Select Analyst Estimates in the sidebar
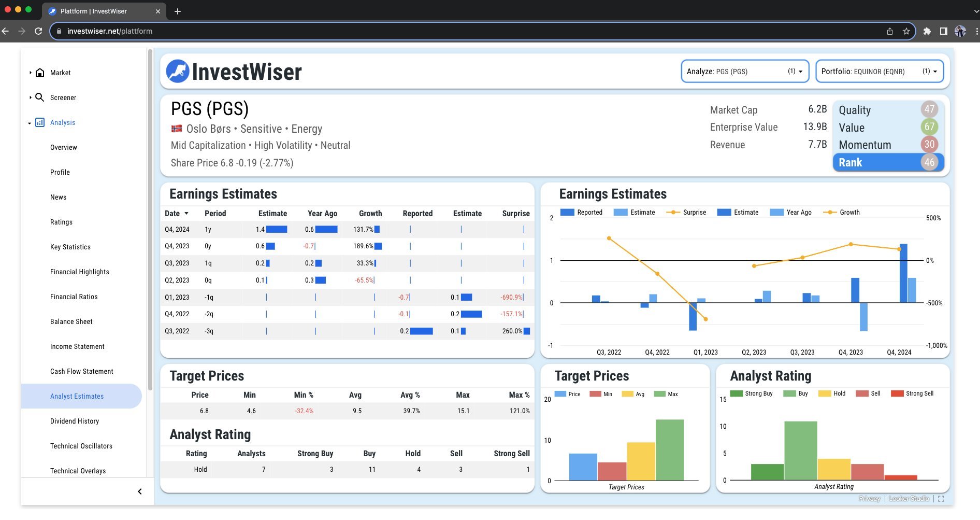Screen dimensions: 980x520 pyautogui.click(x=81, y=396)
